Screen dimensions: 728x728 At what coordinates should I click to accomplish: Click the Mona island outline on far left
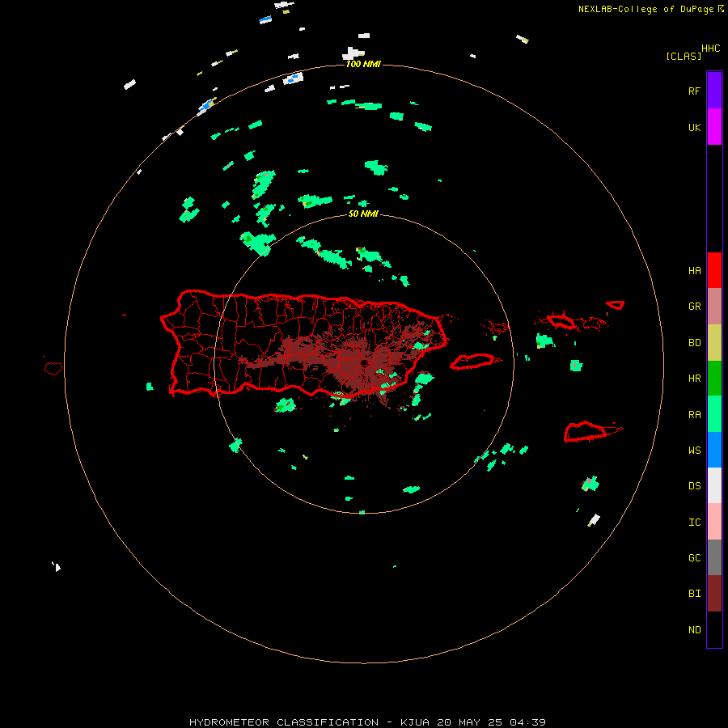[x=53, y=369]
